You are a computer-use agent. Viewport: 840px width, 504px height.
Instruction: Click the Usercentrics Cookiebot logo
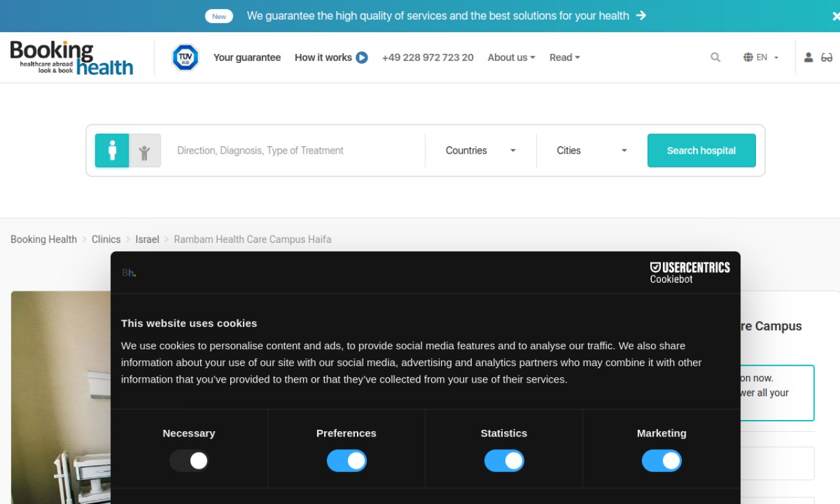[x=690, y=272]
